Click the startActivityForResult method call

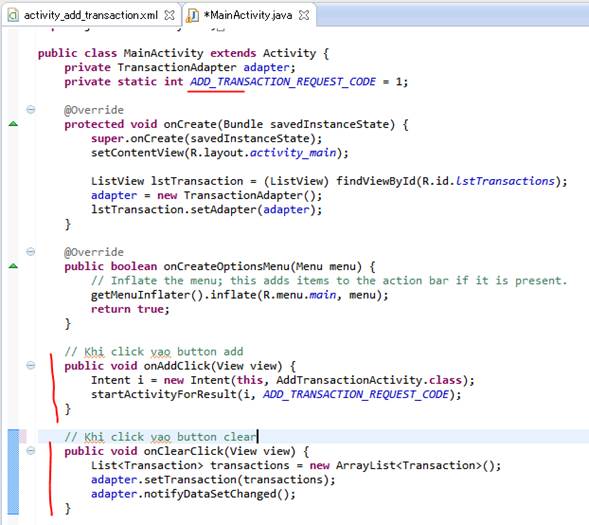pyautogui.click(x=164, y=394)
